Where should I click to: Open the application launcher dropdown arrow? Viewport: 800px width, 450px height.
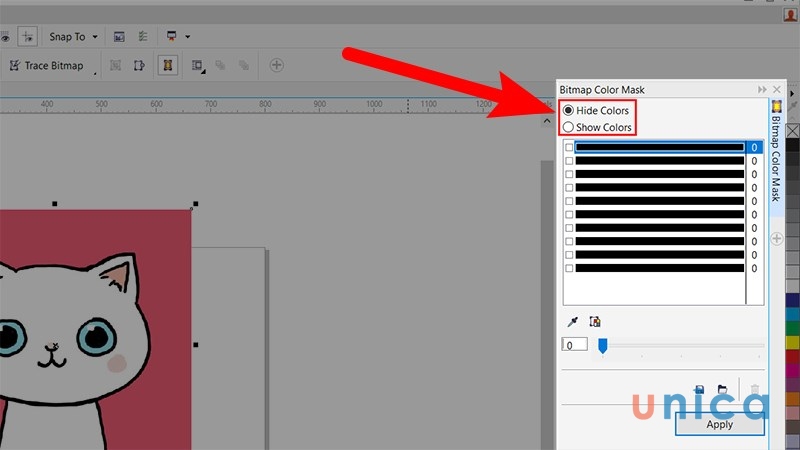(187, 37)
